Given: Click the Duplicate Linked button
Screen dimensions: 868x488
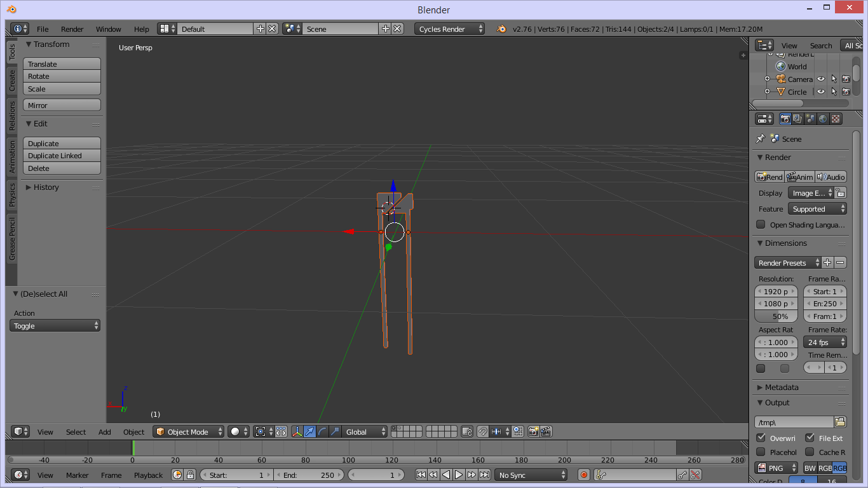Looking at the screenshot, I should tap(62, 156).
